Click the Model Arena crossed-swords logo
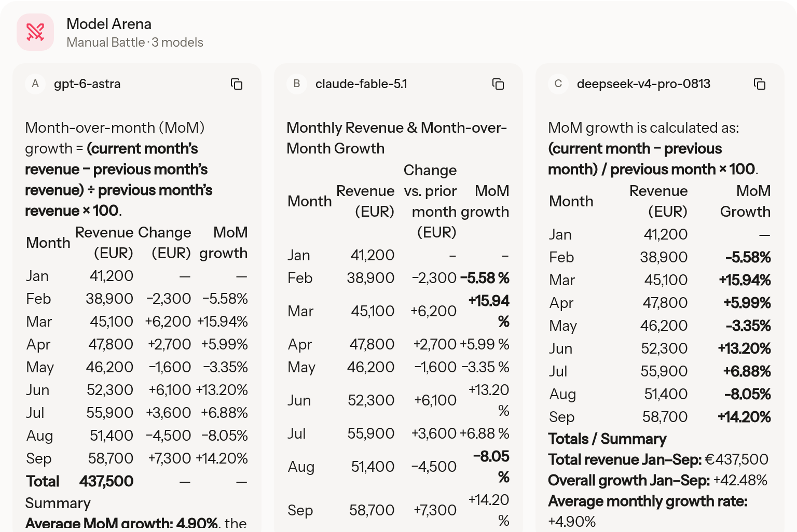 tap(35, 32)
